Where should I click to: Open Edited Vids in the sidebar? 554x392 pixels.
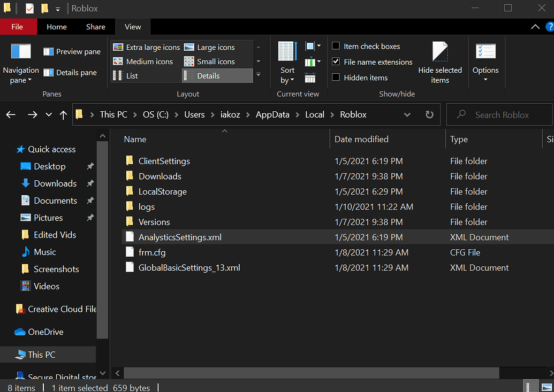point(55,234)
